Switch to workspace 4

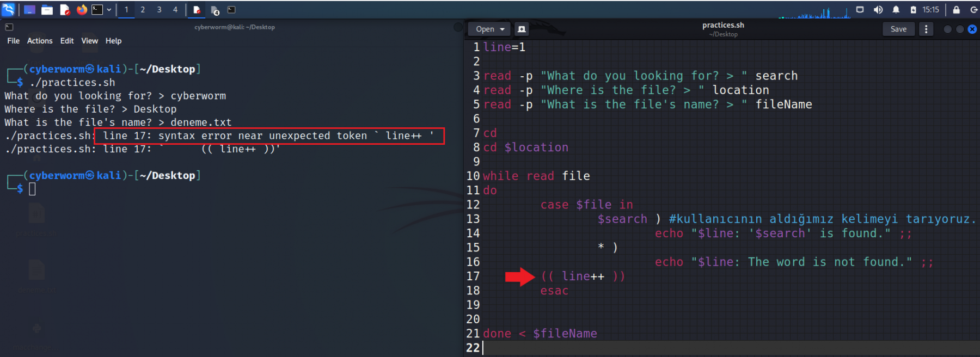pyautogui.click(x=175, y=10)
